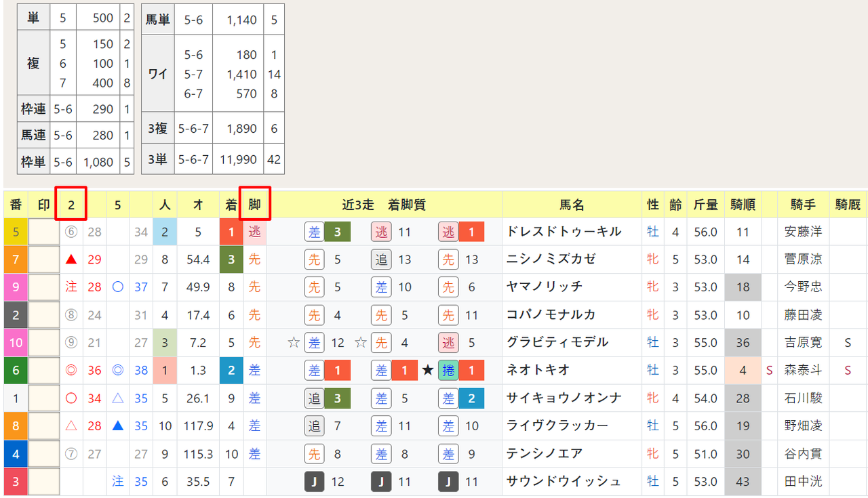The image size is (868, 498).
Task: Click the red 注 mark in ヤマノリッチ row
Action: tap(71, 287)
